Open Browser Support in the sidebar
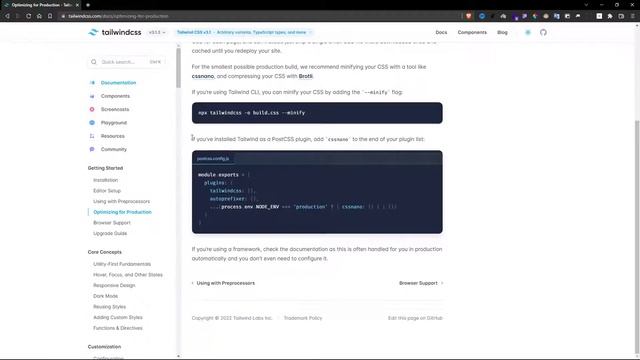This screenshot has width=640, height=360. [112, 222]
